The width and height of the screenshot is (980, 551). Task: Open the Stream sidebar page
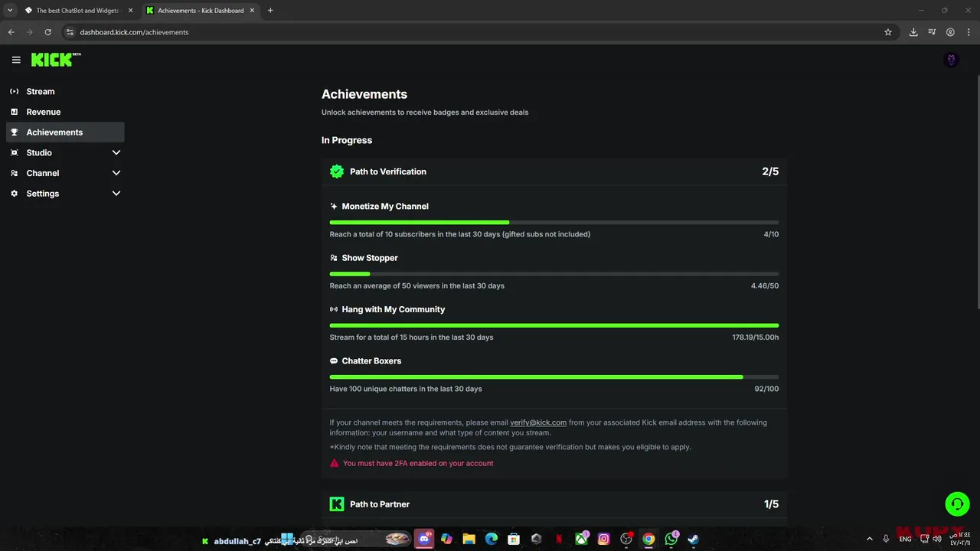tap(65, 91)
